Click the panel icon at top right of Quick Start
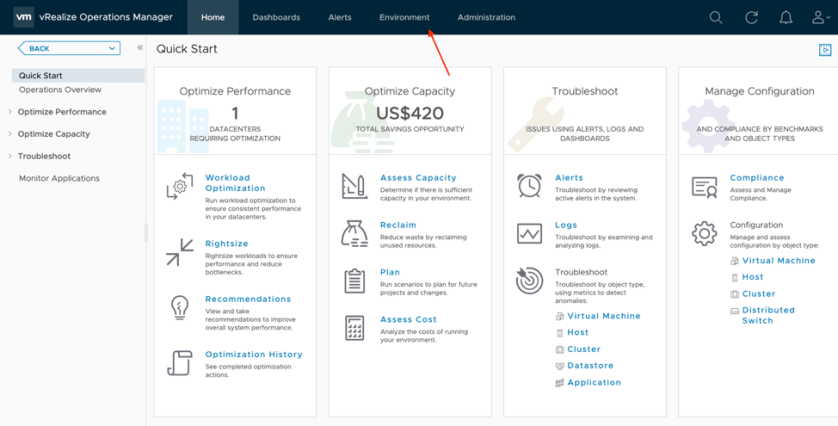 825,50
